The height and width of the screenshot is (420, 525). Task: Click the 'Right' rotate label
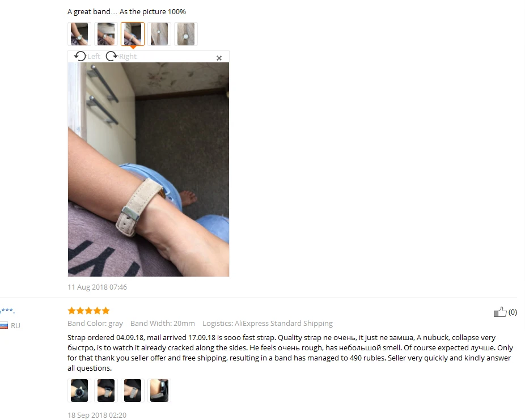coord(128,57)
